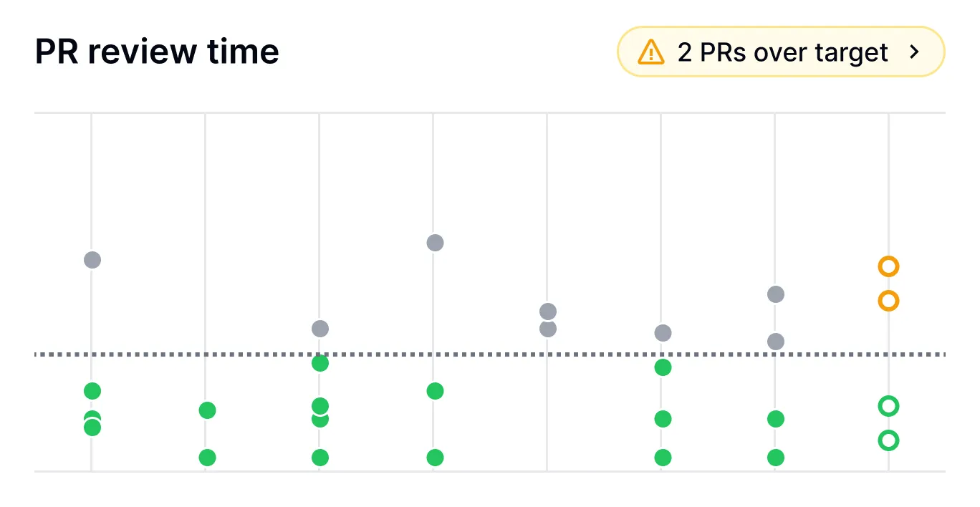Click the warning triangle icon
This screenshot has height=507, width=980.
[651, 52]
